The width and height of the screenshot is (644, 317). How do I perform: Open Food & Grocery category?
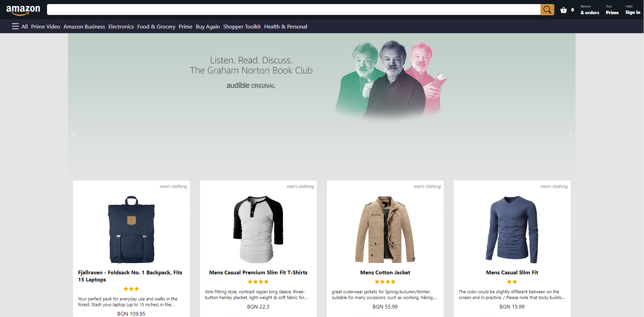[x=156, y=26]
